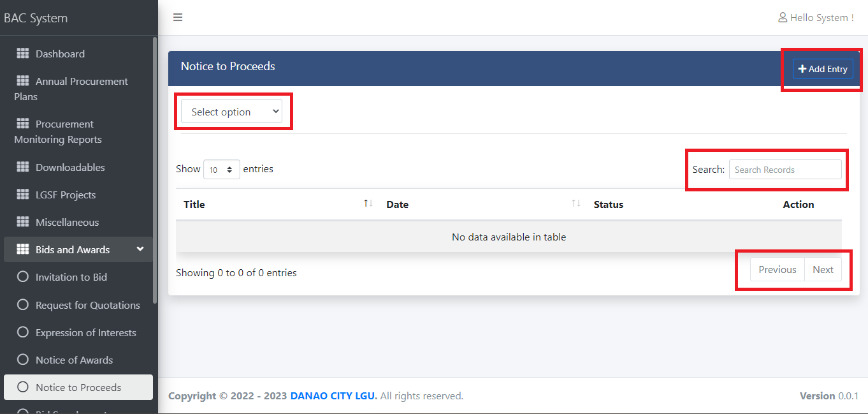Navigate to LGSF Projects
This screenshot has width=868, height=414.
point(78,195)
